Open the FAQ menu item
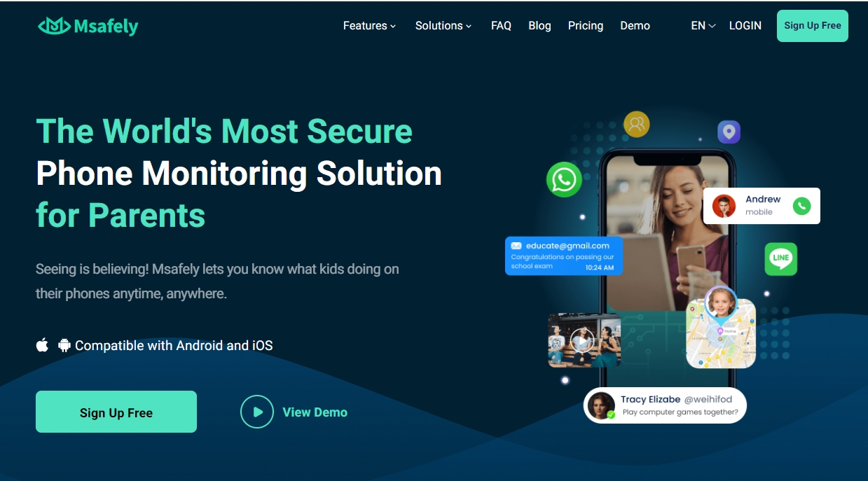868x481 pixels. [501, 26]
